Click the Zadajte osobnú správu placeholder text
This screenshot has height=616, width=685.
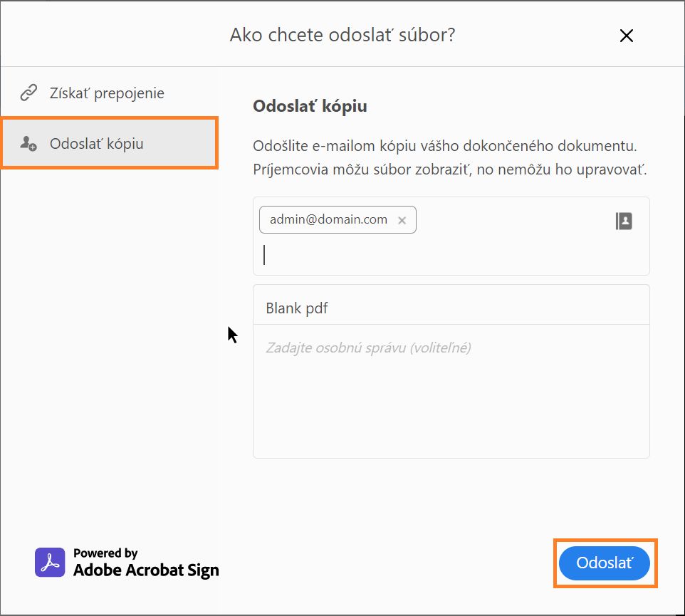click(368, 348)
